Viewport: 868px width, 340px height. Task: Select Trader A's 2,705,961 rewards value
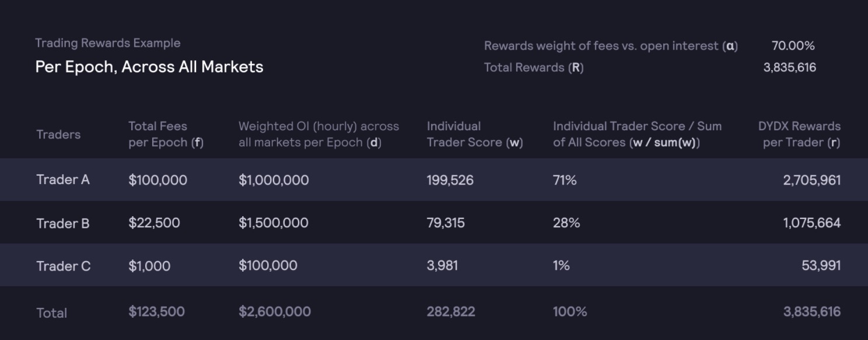[x=812, y=180]
